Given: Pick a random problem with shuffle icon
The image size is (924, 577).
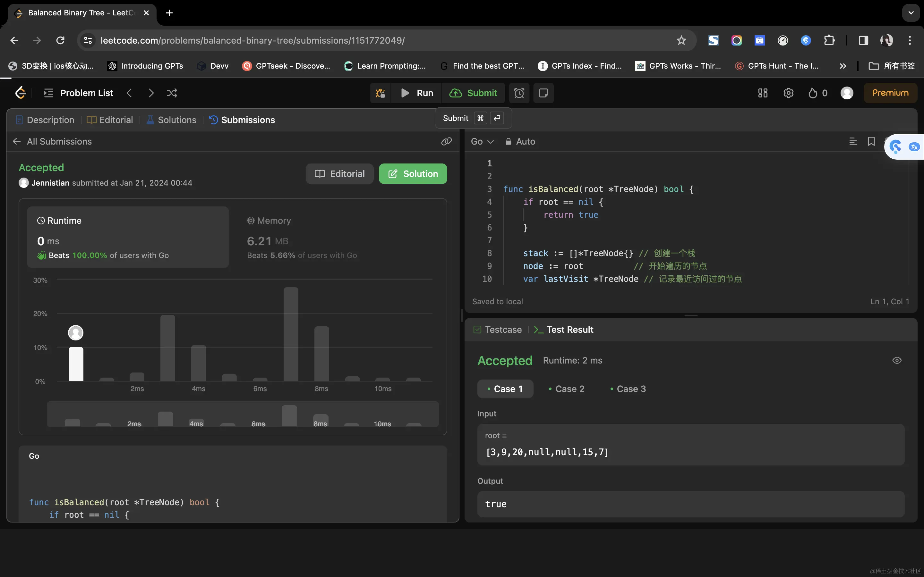Looking at the screenshot, I should pos(172,93).
